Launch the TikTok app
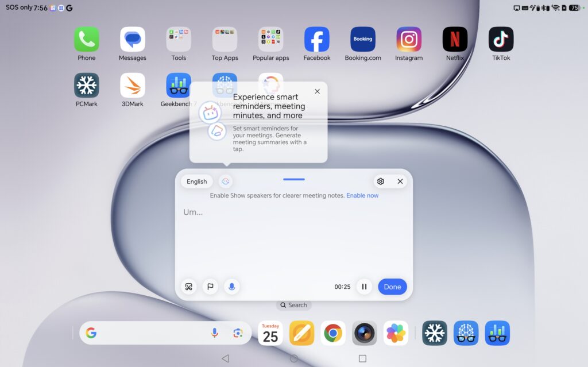The height and width of the screenshot is (367, 588). [x=501, y=39]
